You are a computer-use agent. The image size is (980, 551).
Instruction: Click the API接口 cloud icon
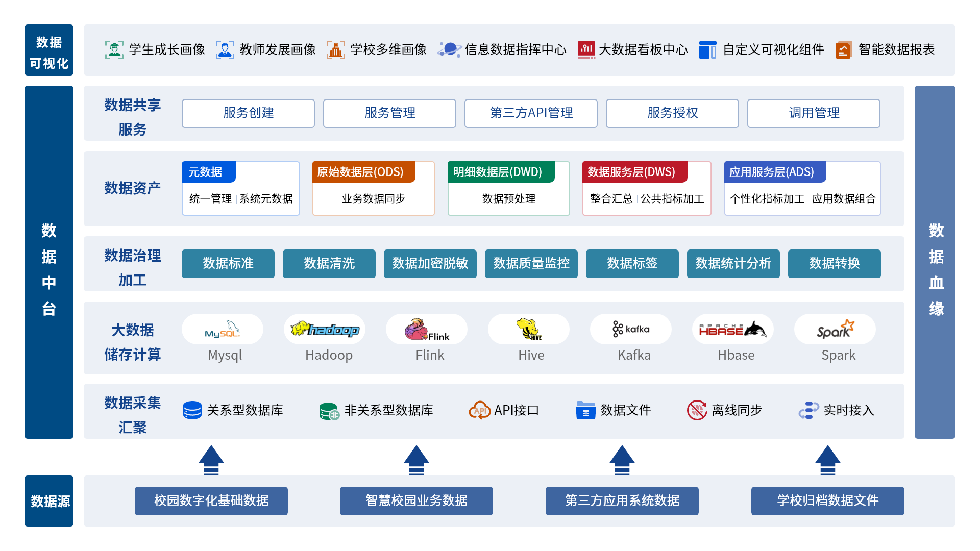[x=479, y=410]
